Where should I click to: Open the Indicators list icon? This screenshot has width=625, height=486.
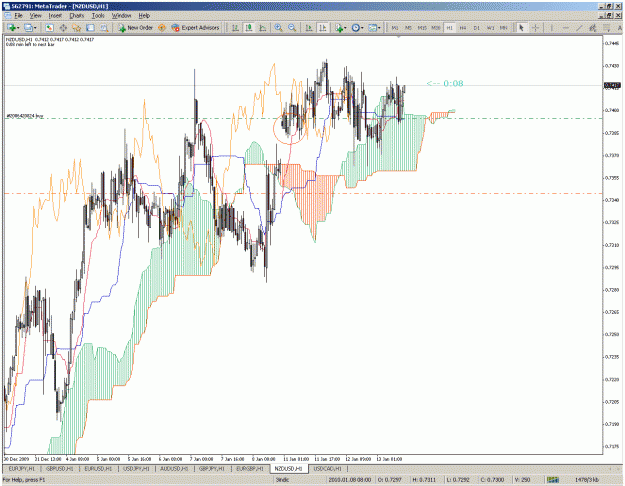click(339, 28)
